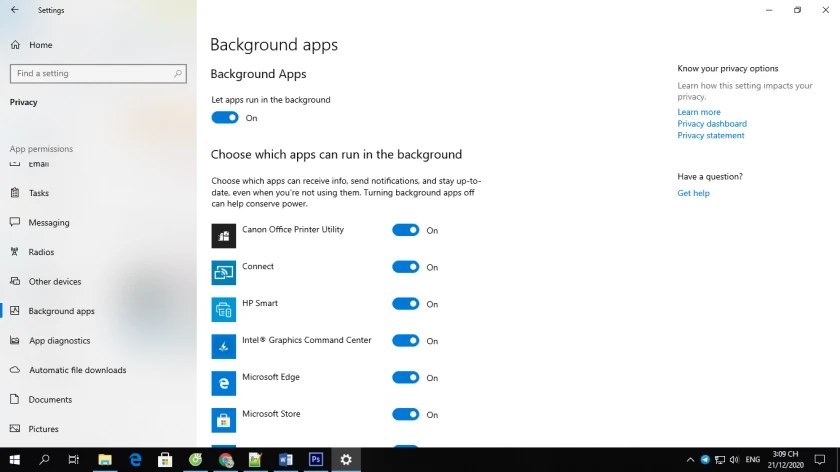Viewport: 840px width, 472px height.
Task: Click the Microsoft Store app icon in list
Action: [x=223, y=421]
